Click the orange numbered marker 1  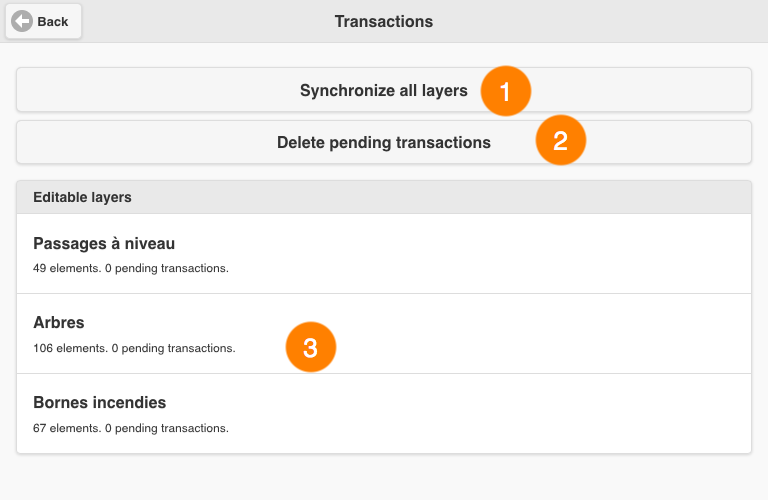click(505, 91)
